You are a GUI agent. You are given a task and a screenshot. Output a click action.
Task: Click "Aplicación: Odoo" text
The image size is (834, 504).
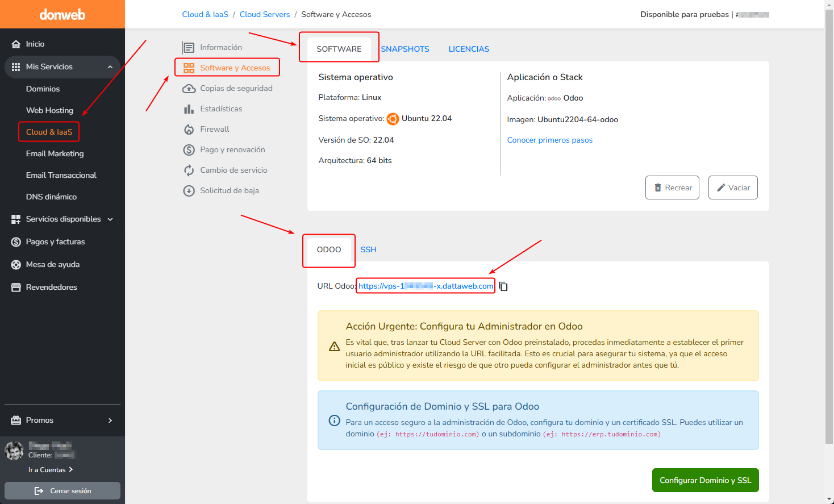[x=545, y=98]
